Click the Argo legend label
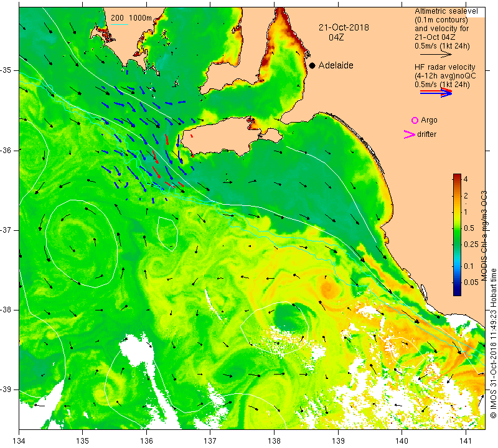The width and height of the screenshot is (498, 448). click(429, 120)
